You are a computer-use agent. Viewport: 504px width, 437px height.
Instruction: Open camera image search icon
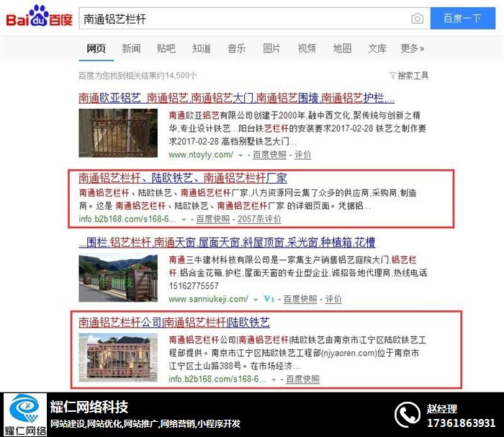coord(417,18)
